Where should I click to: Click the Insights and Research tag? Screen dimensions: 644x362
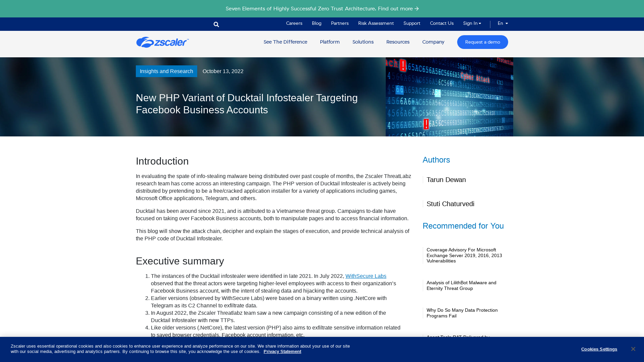click(166, 71)
